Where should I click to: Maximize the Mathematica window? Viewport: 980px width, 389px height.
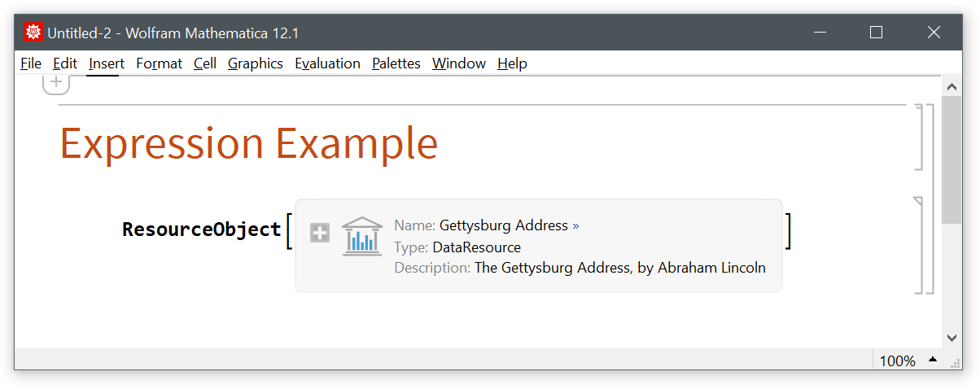click(x=876, y=33)
